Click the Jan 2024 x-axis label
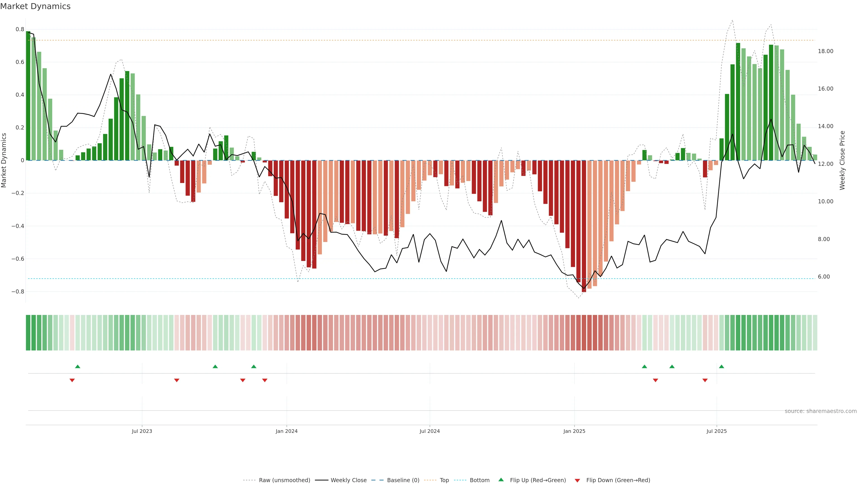This screenshot has width=868, height=488. point(286,431)
